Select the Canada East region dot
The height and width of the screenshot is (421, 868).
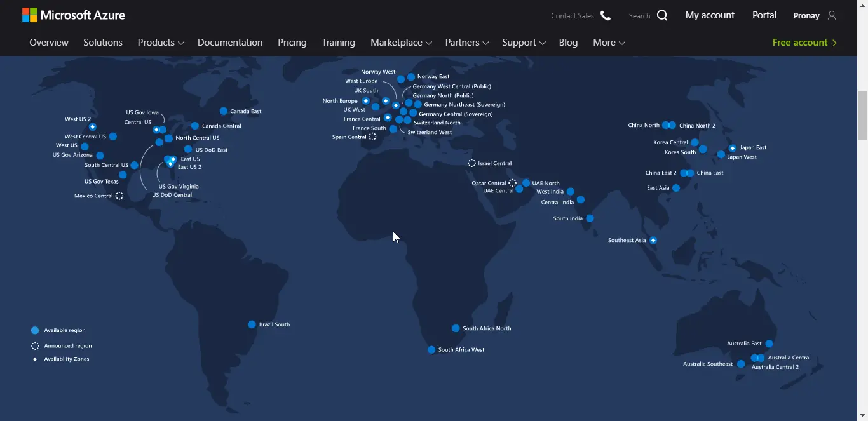(x=224, y=111)
